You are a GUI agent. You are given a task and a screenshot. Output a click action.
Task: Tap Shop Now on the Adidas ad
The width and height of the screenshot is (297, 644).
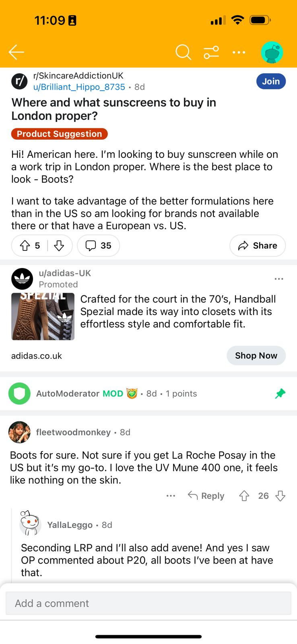pyautogui.click(x=256, y=356)
